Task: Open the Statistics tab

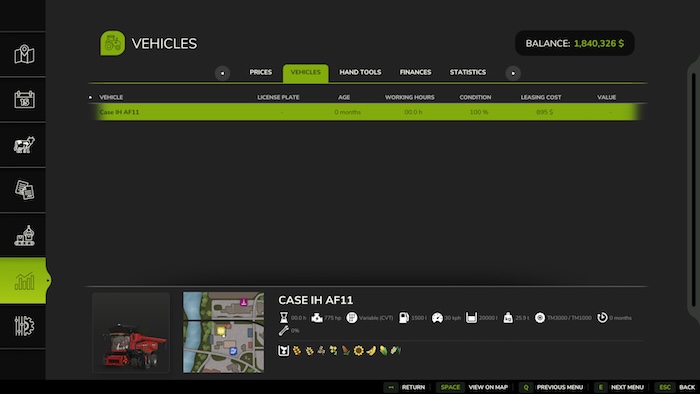Action: 468,72
